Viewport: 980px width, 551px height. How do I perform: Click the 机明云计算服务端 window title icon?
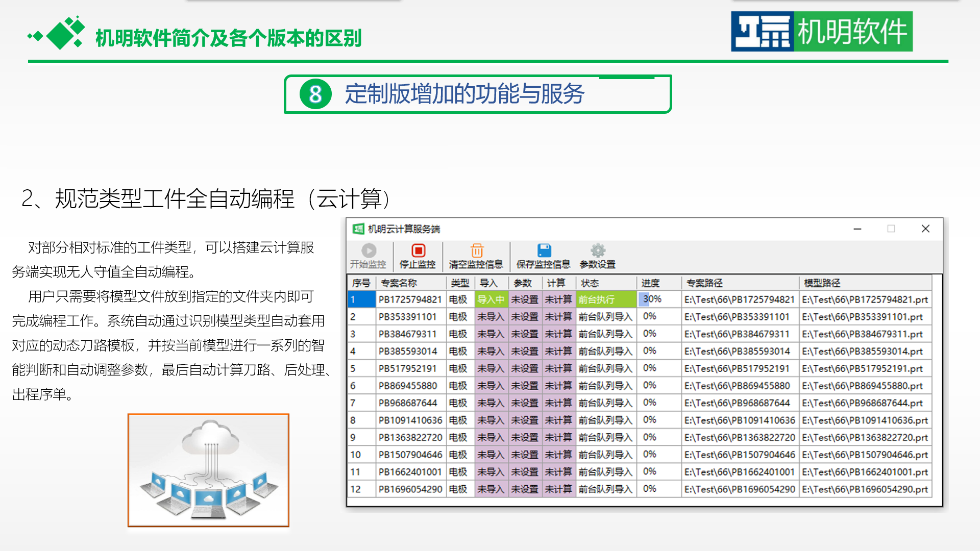358,229
